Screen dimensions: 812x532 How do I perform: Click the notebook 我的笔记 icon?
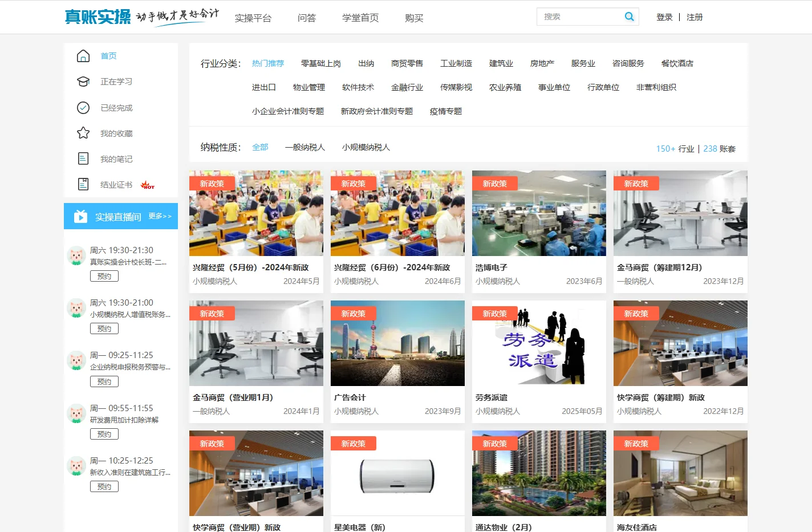83,159
